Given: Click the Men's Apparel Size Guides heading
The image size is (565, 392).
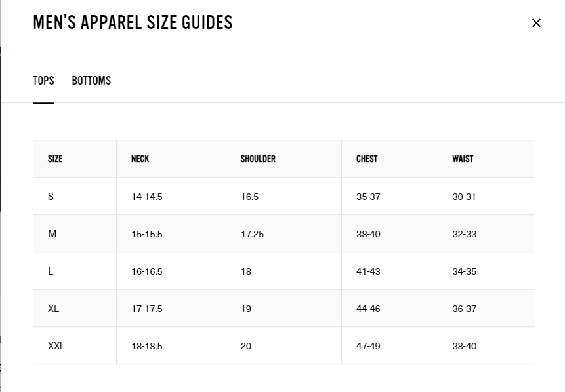Looking at the screenshot, I should pos(133,22).
